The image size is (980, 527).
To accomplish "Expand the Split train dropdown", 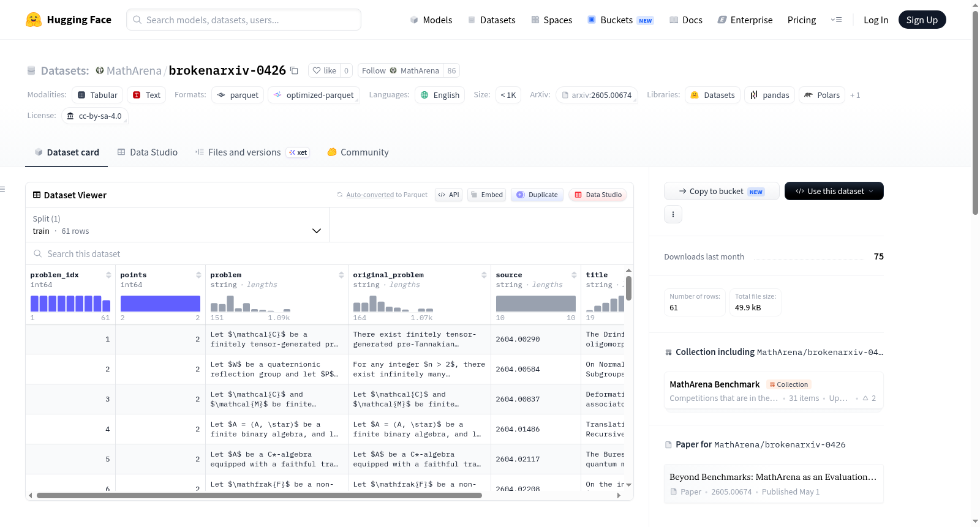I will pyautogui.click(x=177, y=225).
